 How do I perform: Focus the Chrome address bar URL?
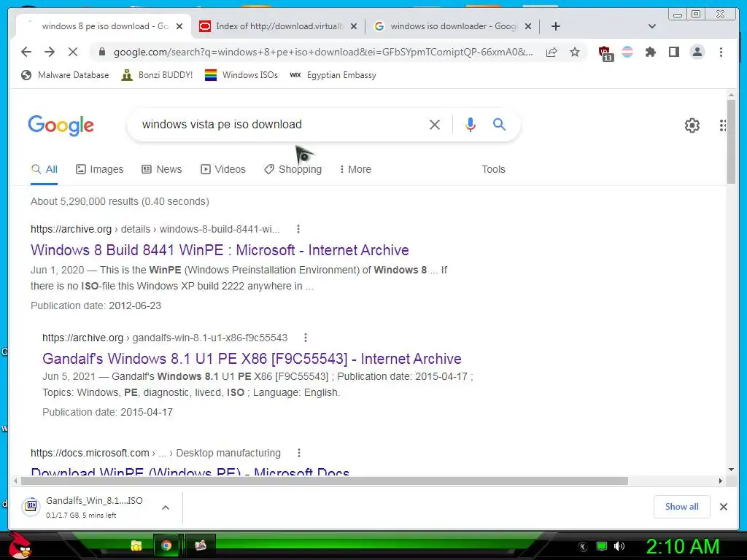(x=323, y=52)
